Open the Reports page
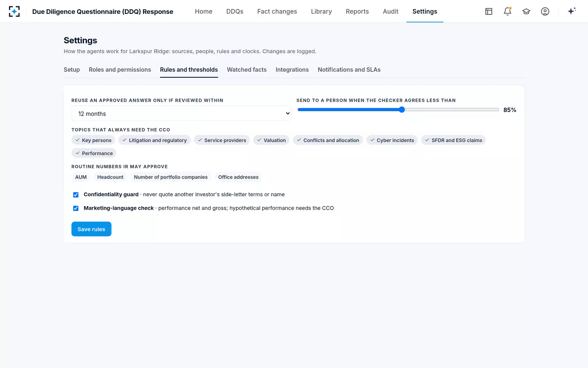Image resolution: width=588 pixels, height=368 pixels. [x=357, y=11]
